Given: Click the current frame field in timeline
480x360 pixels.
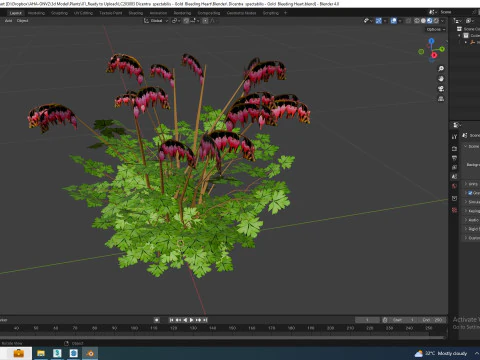Looking at the screenshot, I should pos(367,320).
